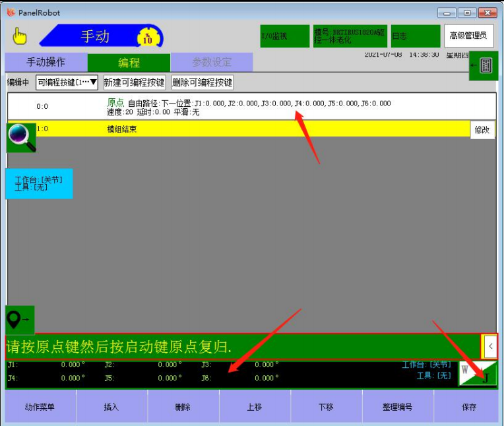Click 修改 on the 模组结束 row

(x=482, y=130)
